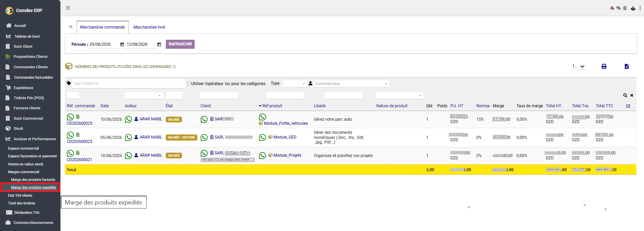Click WhatsApp icon above CD202600025

(70, 117)
